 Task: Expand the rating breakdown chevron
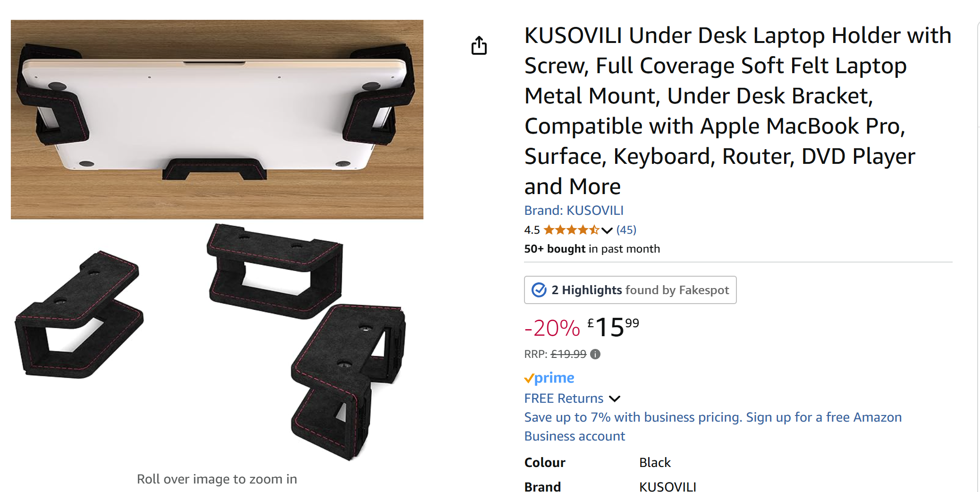pos(607,230)
